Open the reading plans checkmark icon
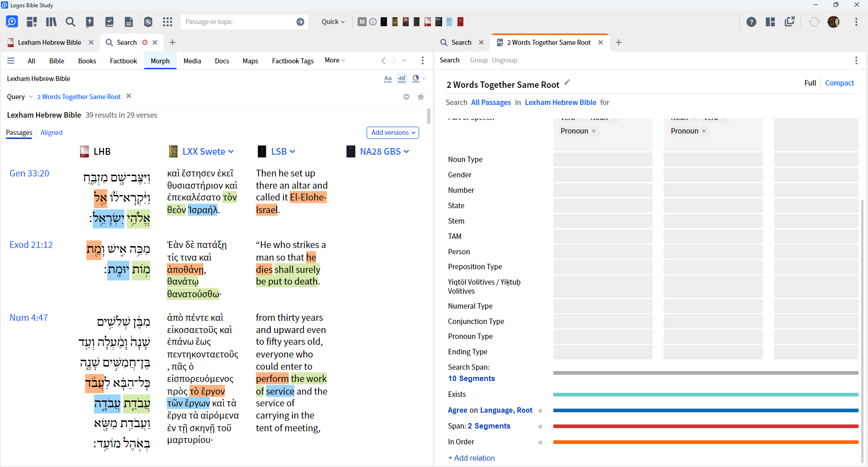The height and width of the screenshot is (467, 868). pyautogui.click(x=109, y=22)
